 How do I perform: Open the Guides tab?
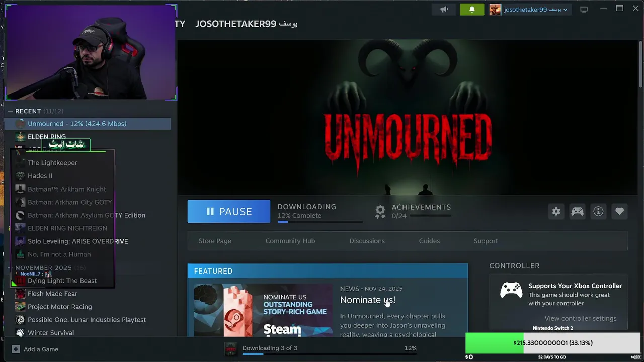(x=429, y=241)
